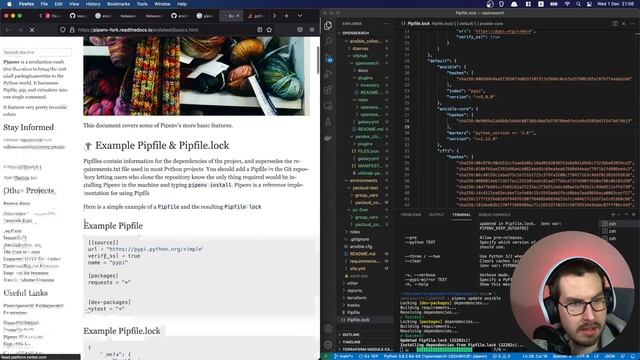Focus the docs search field in sidebar
Image resolution: width=640 pixels, height=360 pixels.
coord(37,52)
